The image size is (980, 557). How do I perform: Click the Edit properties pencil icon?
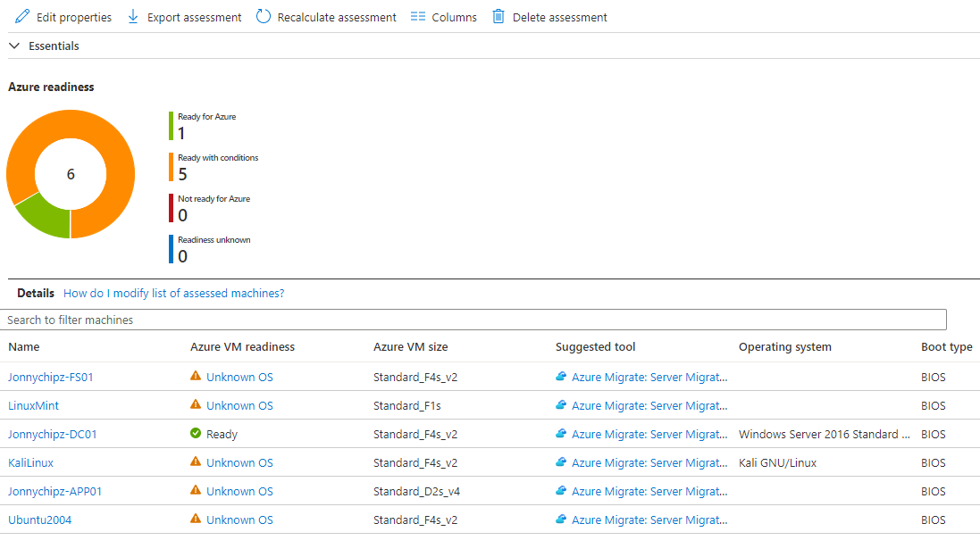[x=22, y=17]
